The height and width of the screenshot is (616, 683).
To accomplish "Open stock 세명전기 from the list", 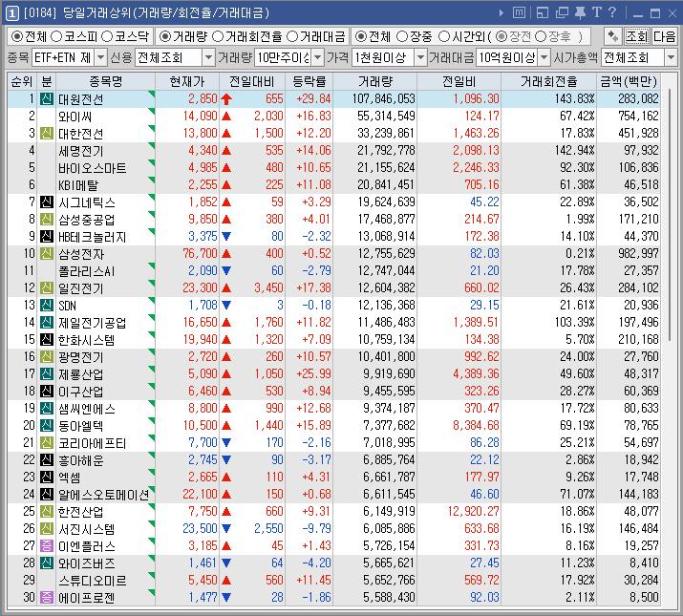I will [x=80, y=151].
